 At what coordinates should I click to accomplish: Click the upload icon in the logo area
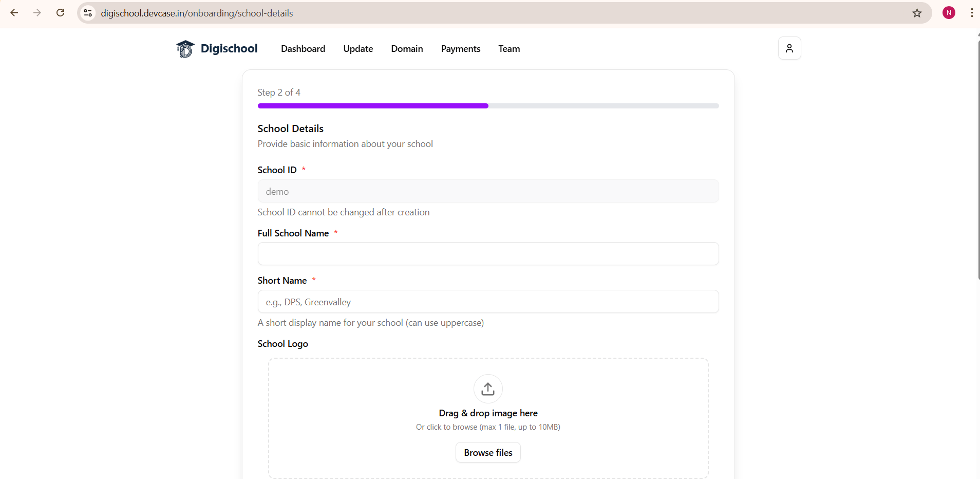point(487,389)
